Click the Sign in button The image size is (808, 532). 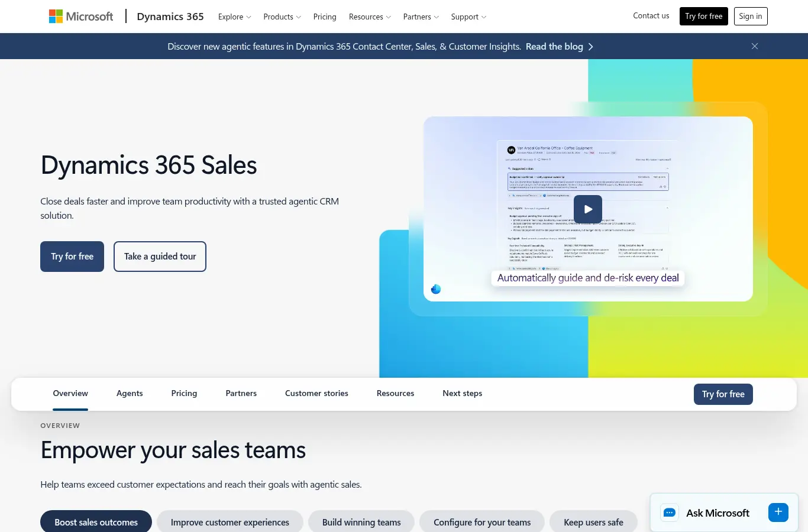click(751, 17)
